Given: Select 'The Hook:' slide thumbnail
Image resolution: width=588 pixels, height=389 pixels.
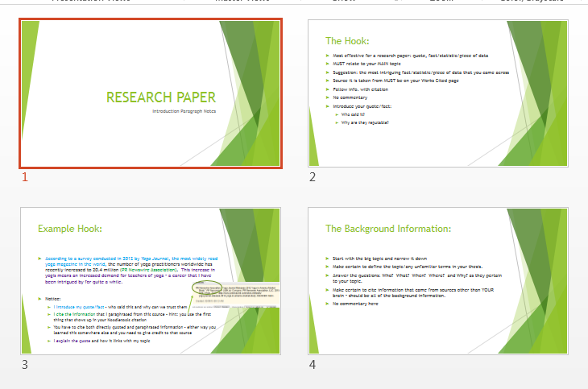Looking at the screenshot, I should coord(438,93).
